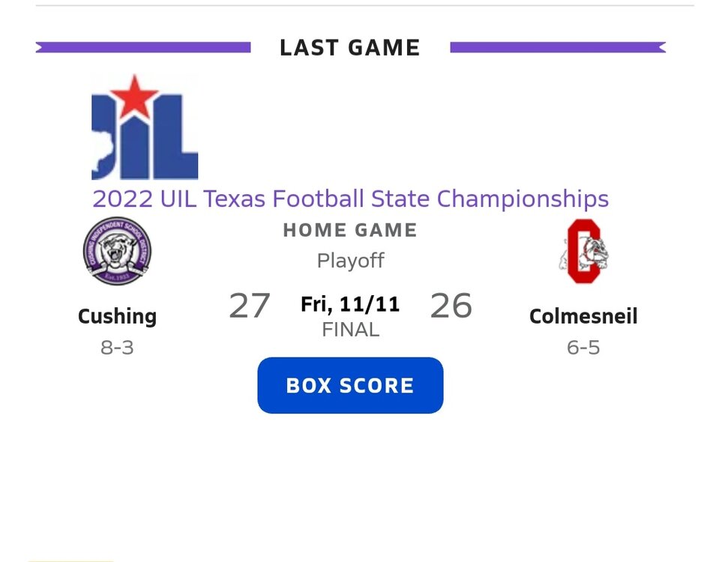Viewport: 728px width, 562px height.
Task: Click the Colmesneil 6-5 record
Action: click(x=585, y=347)
